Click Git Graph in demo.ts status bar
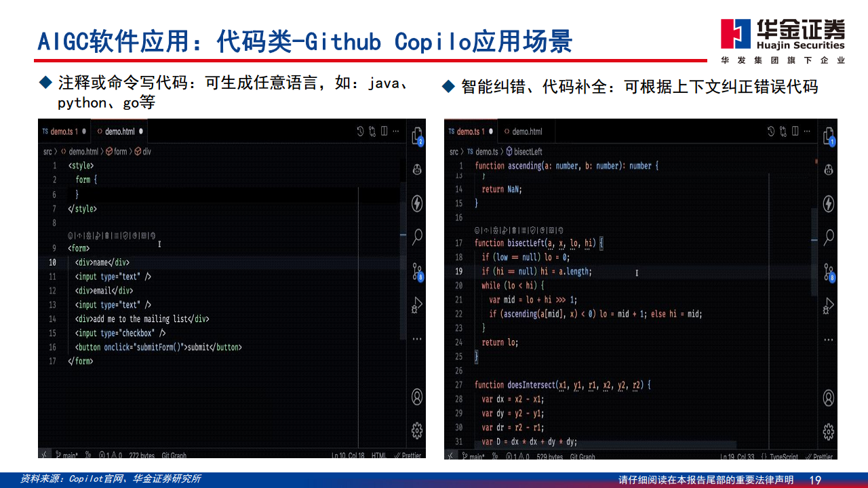The width and height of the screenshot is (868, 488). (582, 456)
